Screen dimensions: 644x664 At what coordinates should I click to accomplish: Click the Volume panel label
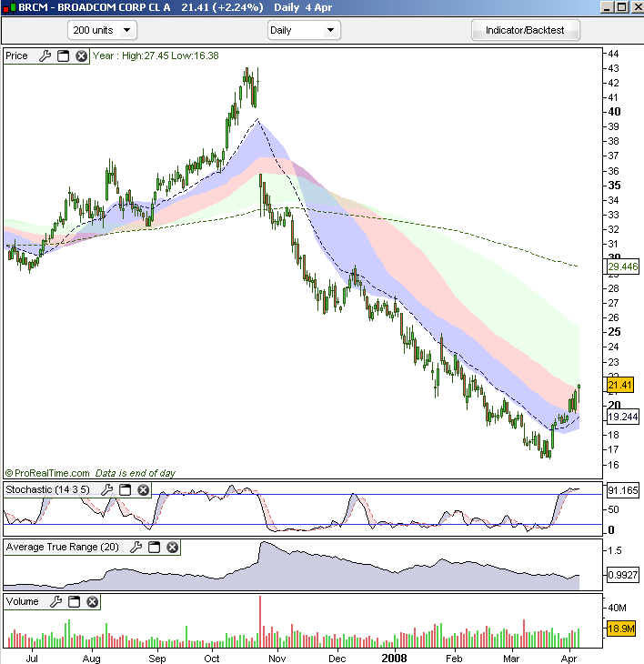coord(22,602)
